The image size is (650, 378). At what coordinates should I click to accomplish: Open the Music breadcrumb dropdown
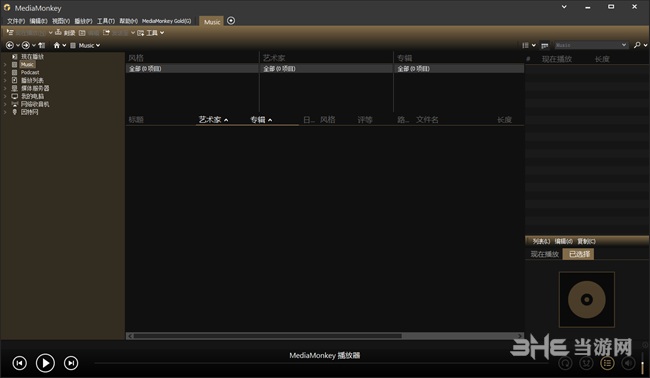tap(98, 45)
